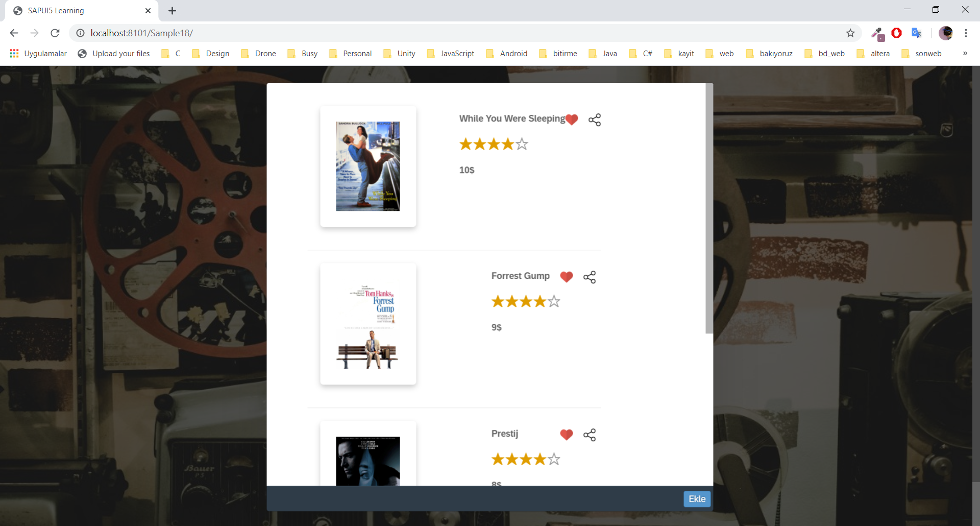Open the Google Translate extension
The height and width of the screenshot is (526, 980).
pyautogui.click(x=917, y=33)
